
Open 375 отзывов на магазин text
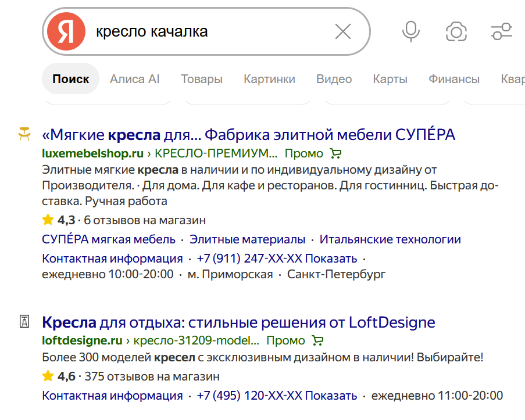click(152, 376)
